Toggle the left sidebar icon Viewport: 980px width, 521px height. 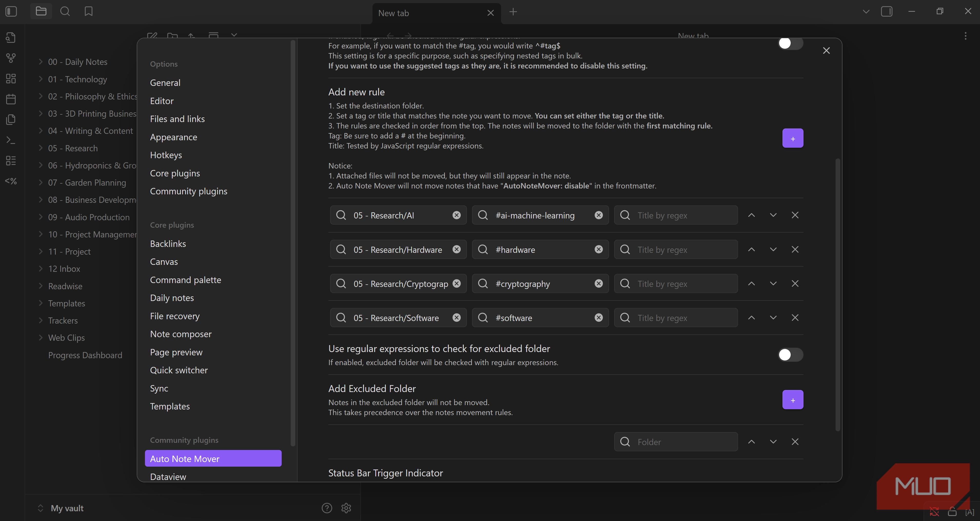[x=11, y=12]
